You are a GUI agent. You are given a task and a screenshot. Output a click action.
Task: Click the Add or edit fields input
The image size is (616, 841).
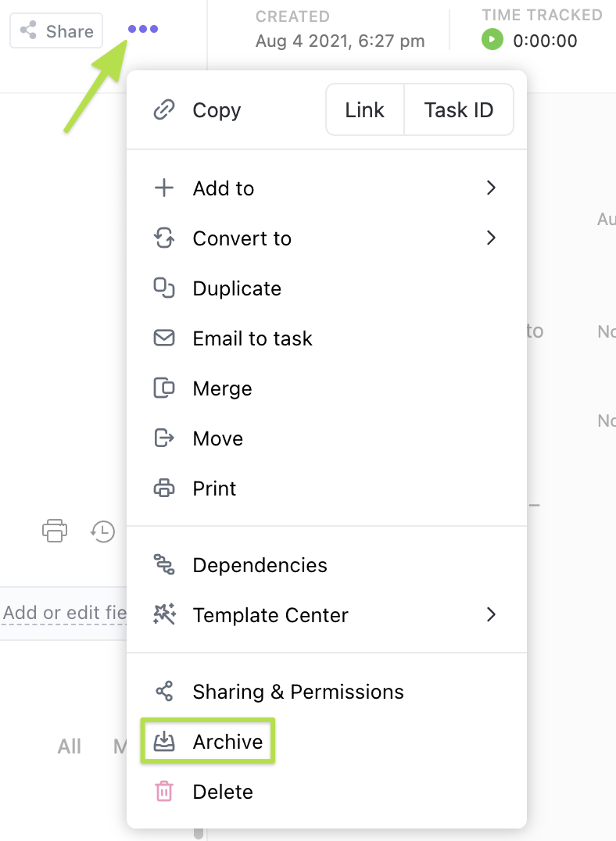point(63,613)
